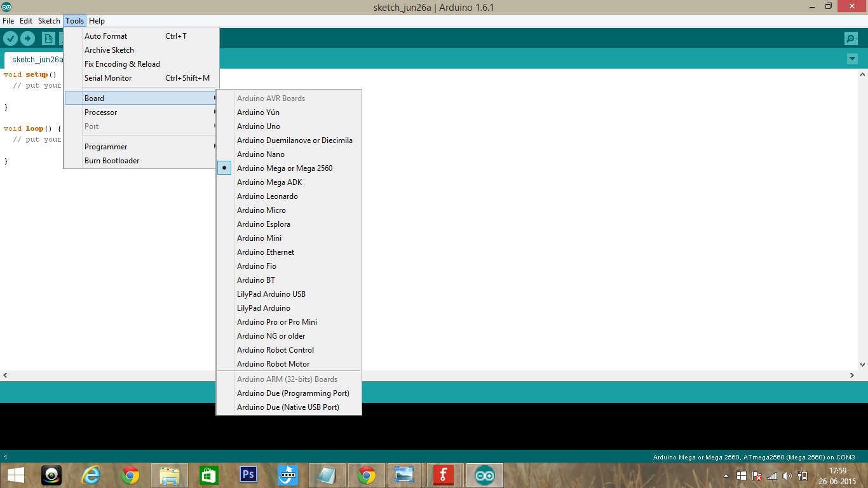
Task: Pick Arduino Robot Control
Action: click(289, 350)
